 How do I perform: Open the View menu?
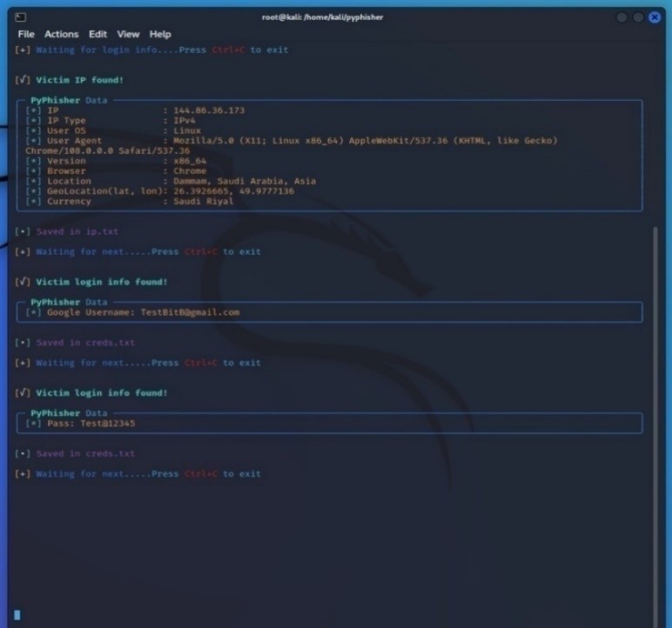(x=128, y=34)
